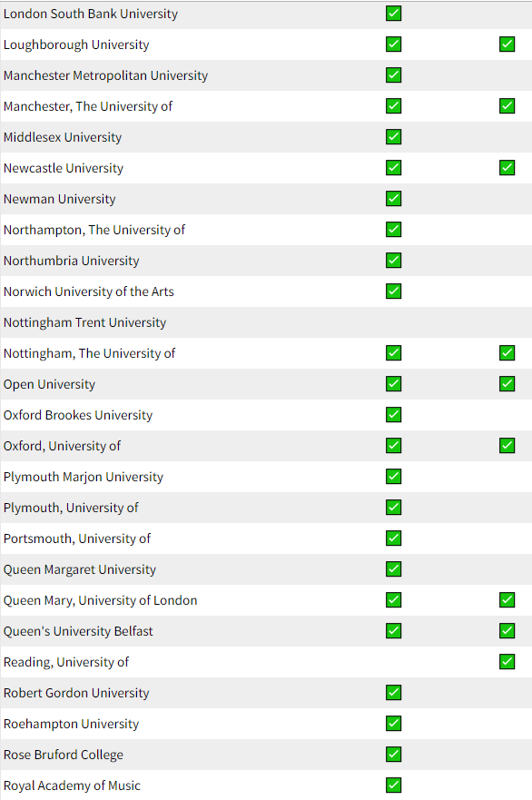Click first-column checkmark for Oxford Brookes University
The width and height of the screenshot is (532, 800).
coord(393,415)
